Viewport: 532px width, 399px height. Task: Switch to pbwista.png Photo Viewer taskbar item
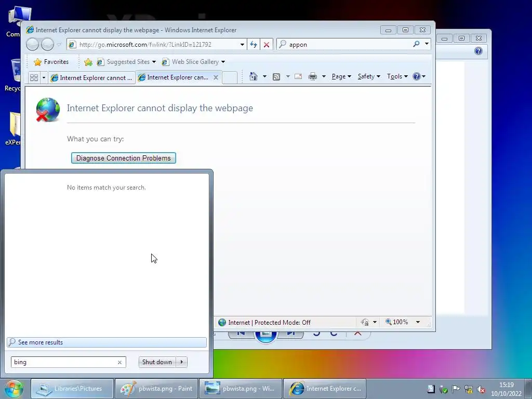241,389
